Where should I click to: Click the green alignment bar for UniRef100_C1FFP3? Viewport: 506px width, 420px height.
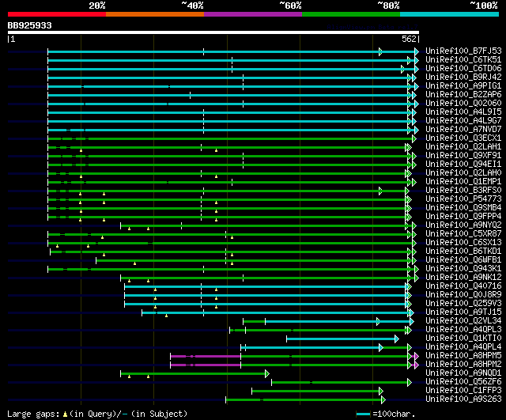315,392
